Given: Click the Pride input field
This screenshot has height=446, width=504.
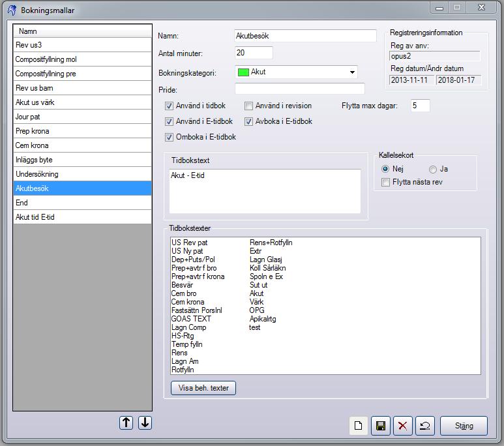Looking at the screenshot, I should 300,89.
